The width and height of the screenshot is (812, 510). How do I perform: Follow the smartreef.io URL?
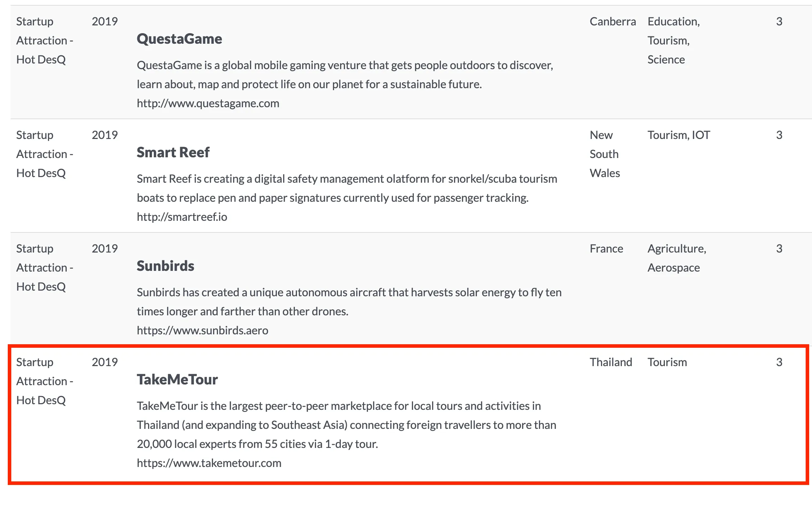(182, 217)
